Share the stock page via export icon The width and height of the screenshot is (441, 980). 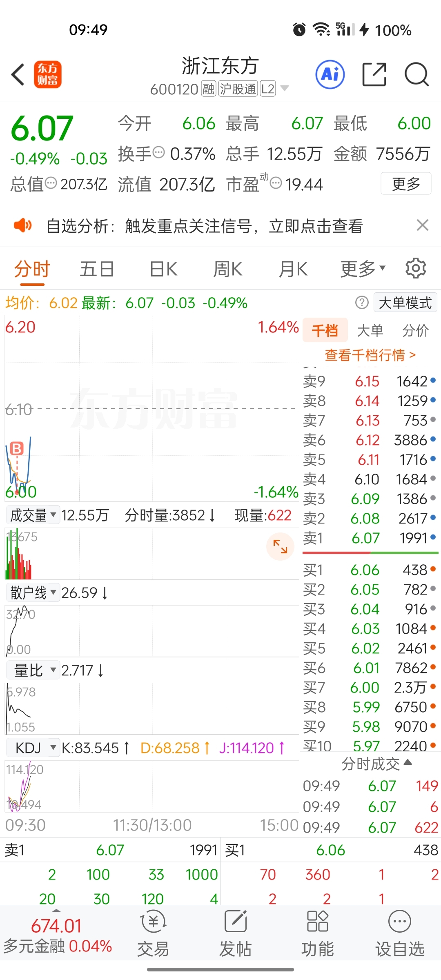point(374,75)
